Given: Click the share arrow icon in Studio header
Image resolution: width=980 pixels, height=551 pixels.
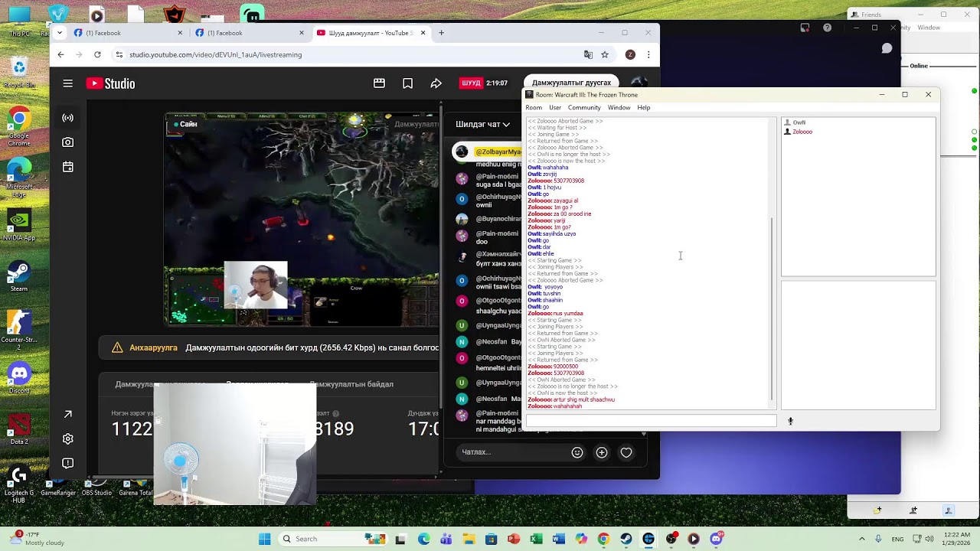Looking at the screenshot, I should click(x=436, y=83).
